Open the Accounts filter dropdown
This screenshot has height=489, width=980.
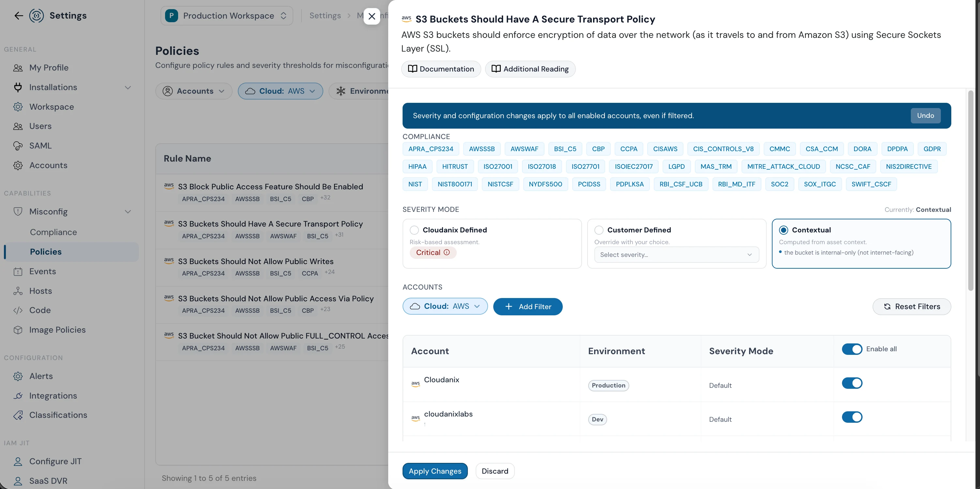coord(194,91)
